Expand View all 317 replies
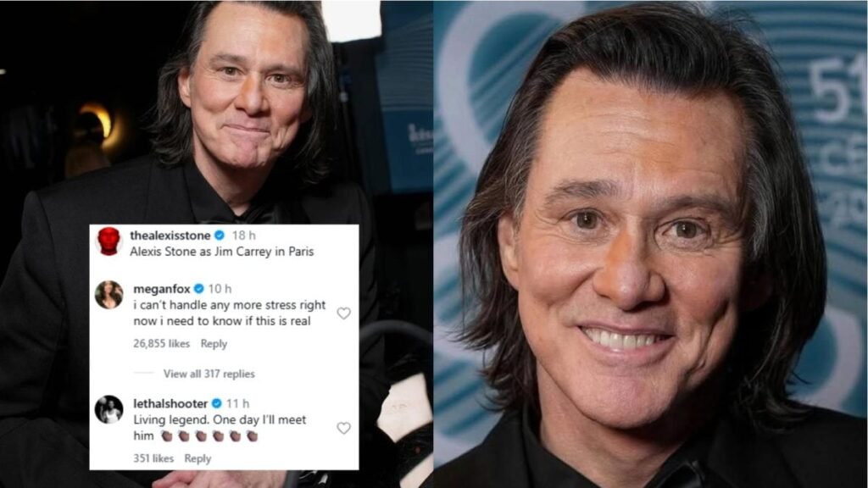The width and height of the screenshot is (868, 488). point(209,374)
